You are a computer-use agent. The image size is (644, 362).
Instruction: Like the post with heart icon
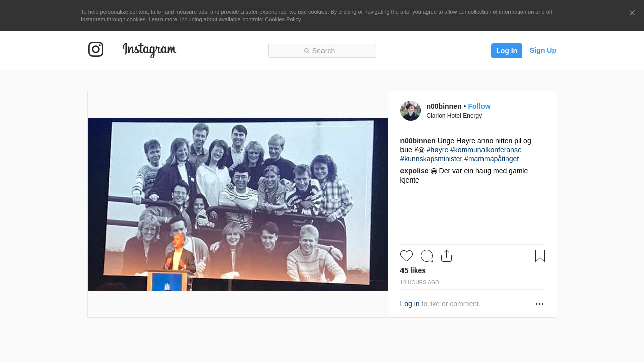coord(407,256)
